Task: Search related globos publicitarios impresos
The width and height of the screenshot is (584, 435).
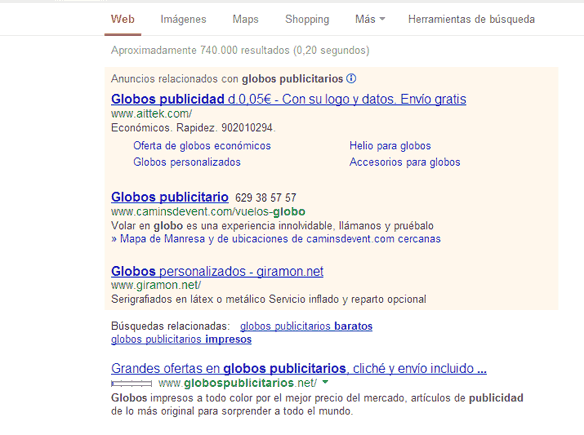Action: click(x=181, y=339)
